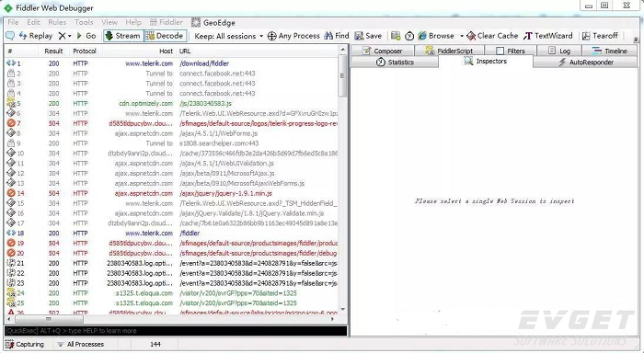Viewport: 644px width, 353px height.
Task: Switch to the Composer tab
Action: click(383, 51)
